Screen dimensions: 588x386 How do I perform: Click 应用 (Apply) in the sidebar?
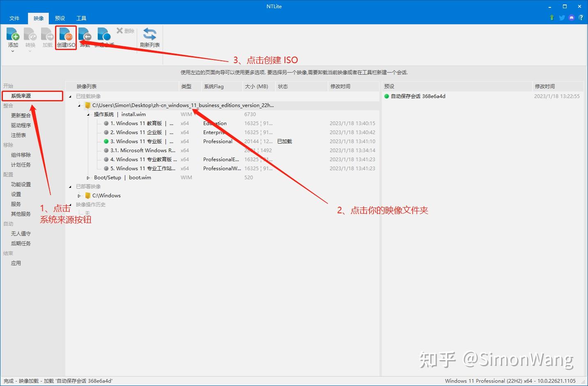[x=16, y=263]
